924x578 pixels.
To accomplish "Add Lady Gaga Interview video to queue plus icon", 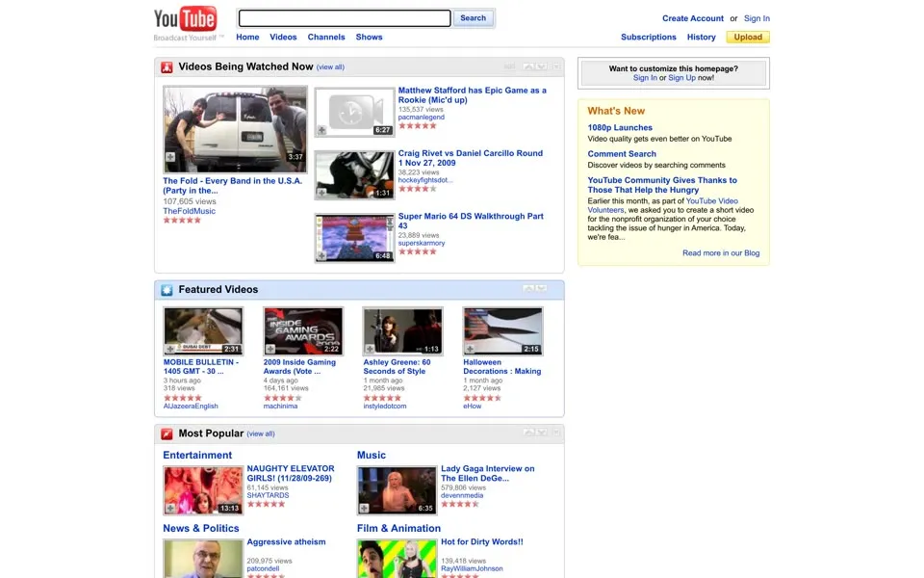I will [364, 508].
